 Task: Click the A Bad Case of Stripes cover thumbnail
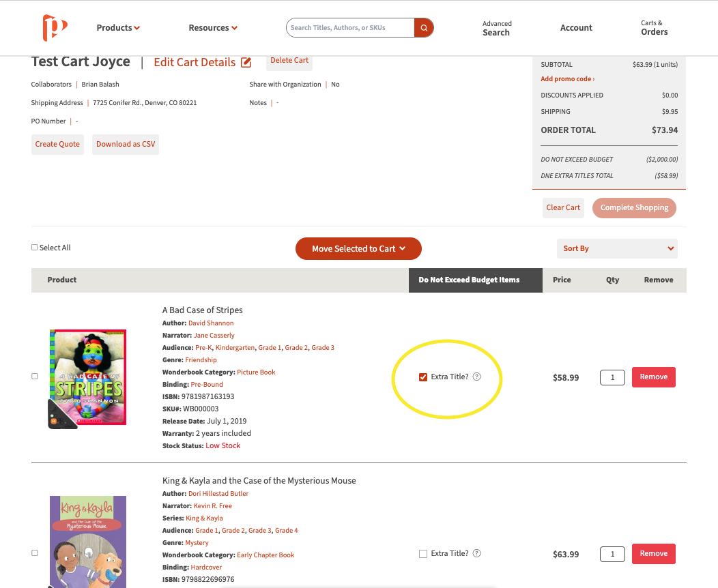coord(87,379)
